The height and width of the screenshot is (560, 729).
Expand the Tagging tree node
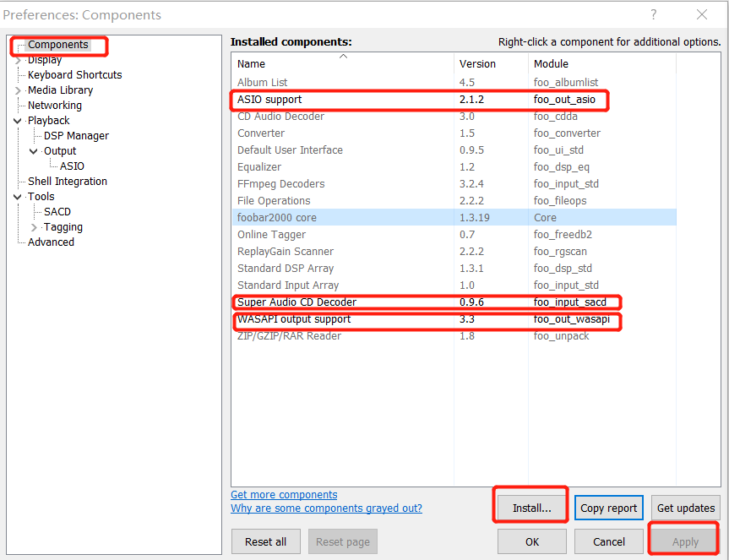(35, 227)
